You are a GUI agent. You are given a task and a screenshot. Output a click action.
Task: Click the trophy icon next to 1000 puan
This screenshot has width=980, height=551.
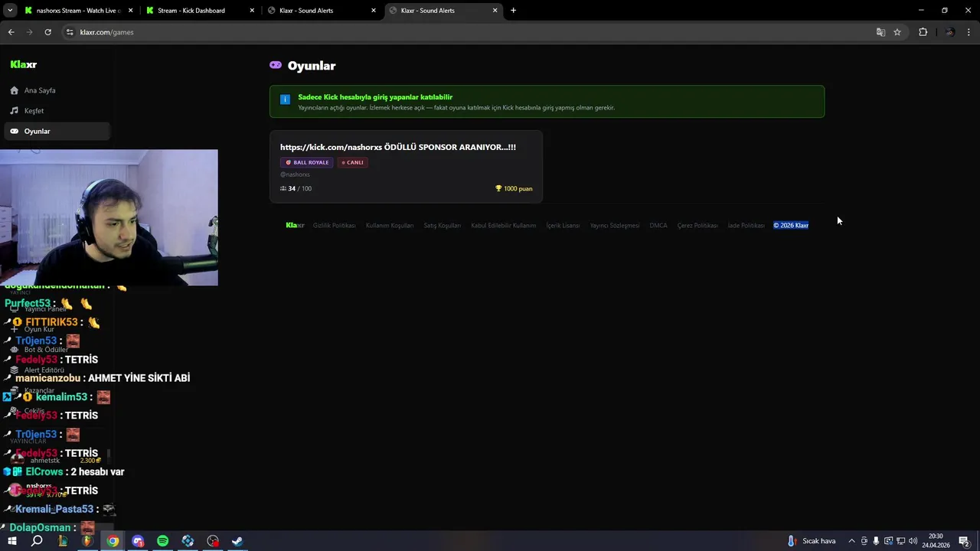coord(498,188)
